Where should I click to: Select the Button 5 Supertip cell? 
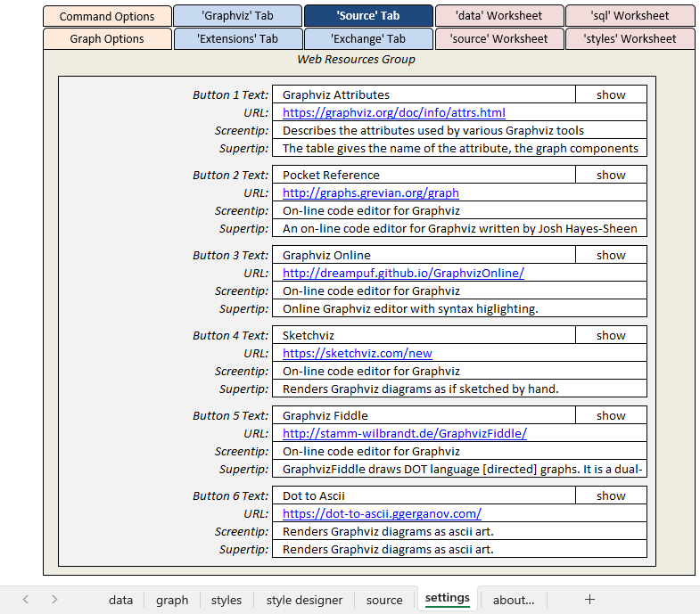(459, 470)
